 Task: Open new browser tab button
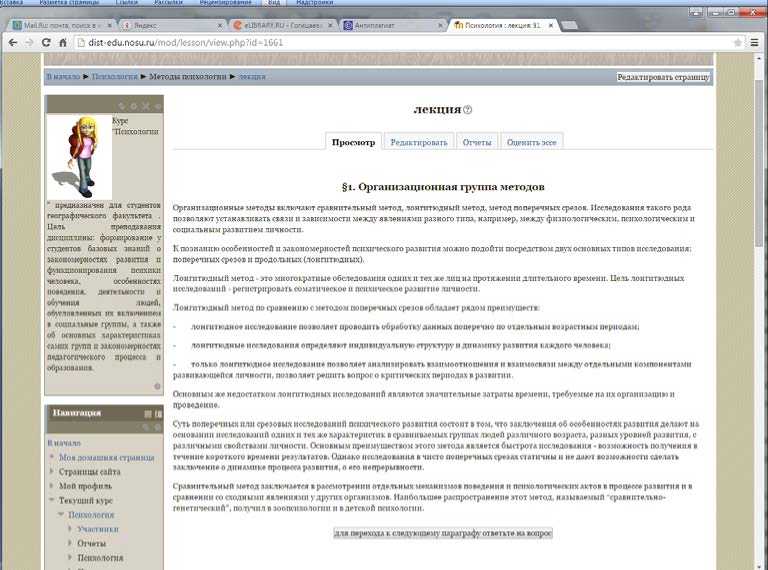569,25
